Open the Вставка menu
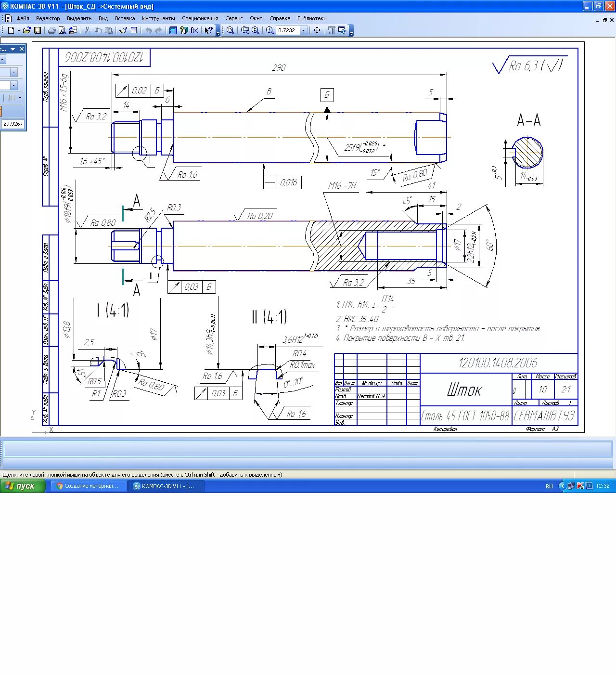Image resolution: width=616 pixels, height=675 pixels. (125, 18)
